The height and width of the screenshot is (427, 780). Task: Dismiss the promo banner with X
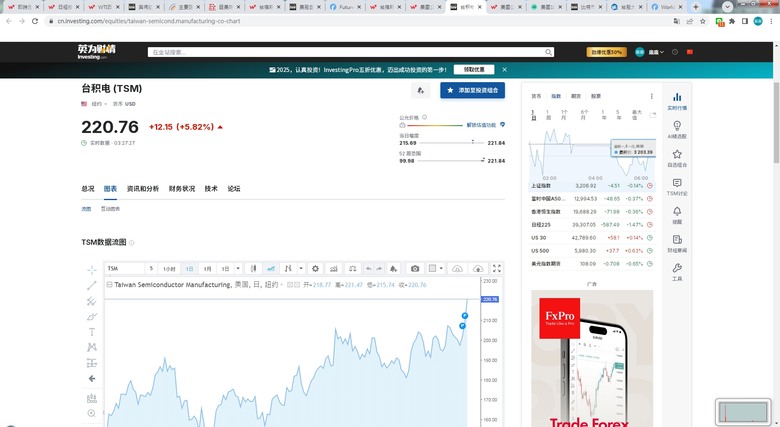(x=504, y=70)
